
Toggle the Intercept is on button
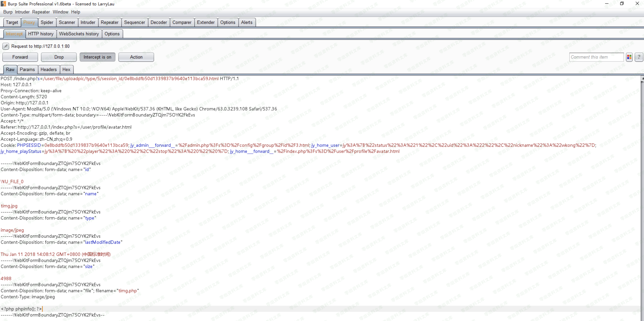(x=97, y=57)
